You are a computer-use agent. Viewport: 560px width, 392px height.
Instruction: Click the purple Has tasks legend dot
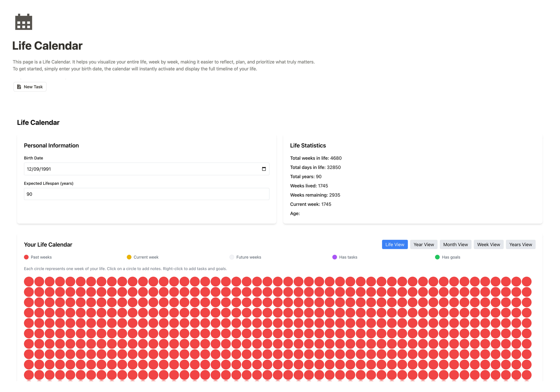335,257
